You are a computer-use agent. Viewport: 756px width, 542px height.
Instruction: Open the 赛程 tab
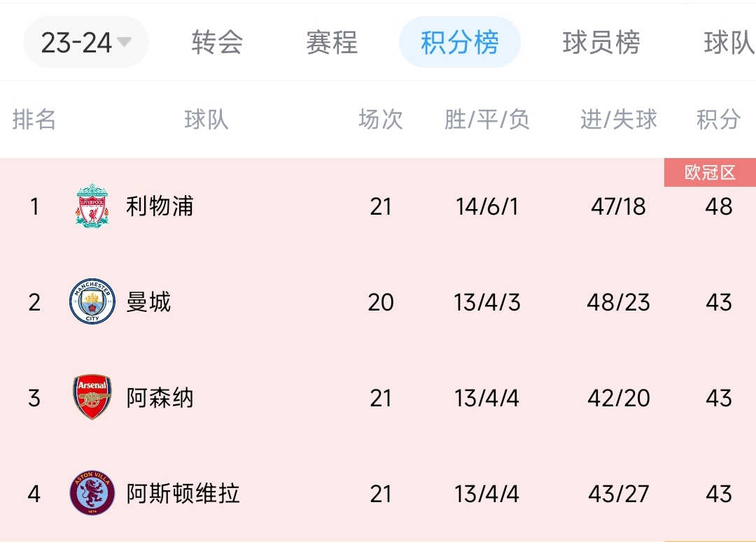(x=332, y=43)
